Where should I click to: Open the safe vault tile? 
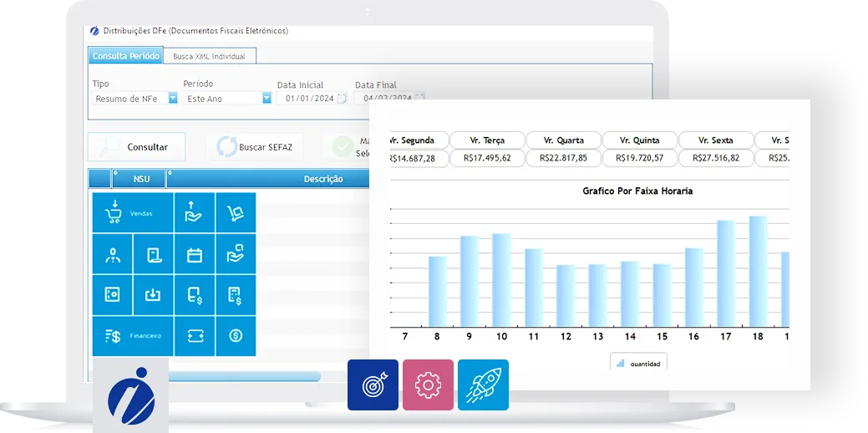click(113, 295)
